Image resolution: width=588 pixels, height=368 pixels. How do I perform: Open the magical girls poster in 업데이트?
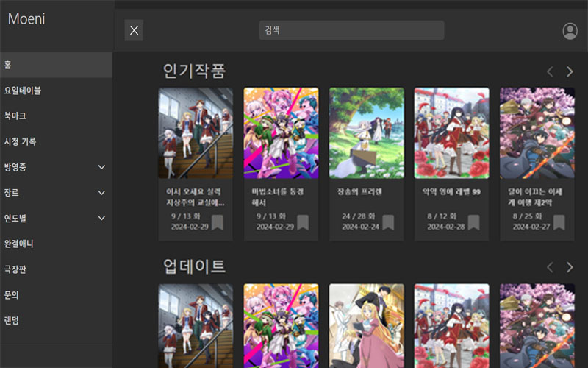pyautogui.click(x=281, y=325)
